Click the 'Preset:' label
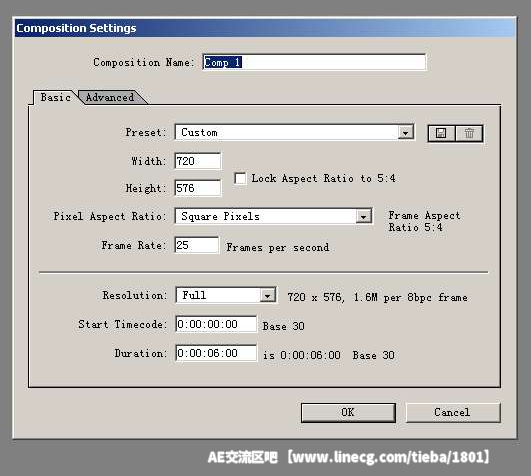This screenshot has width=531, height=476. tap(146, 132)
